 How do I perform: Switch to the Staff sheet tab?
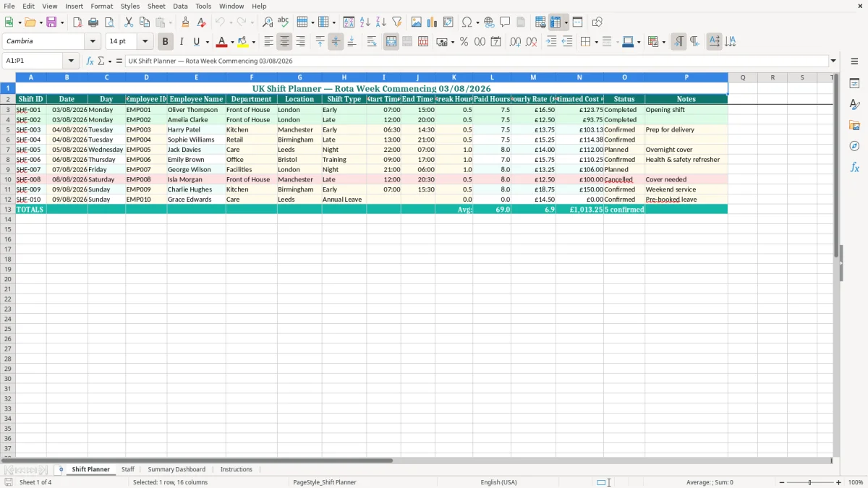(x=128, y=469)
